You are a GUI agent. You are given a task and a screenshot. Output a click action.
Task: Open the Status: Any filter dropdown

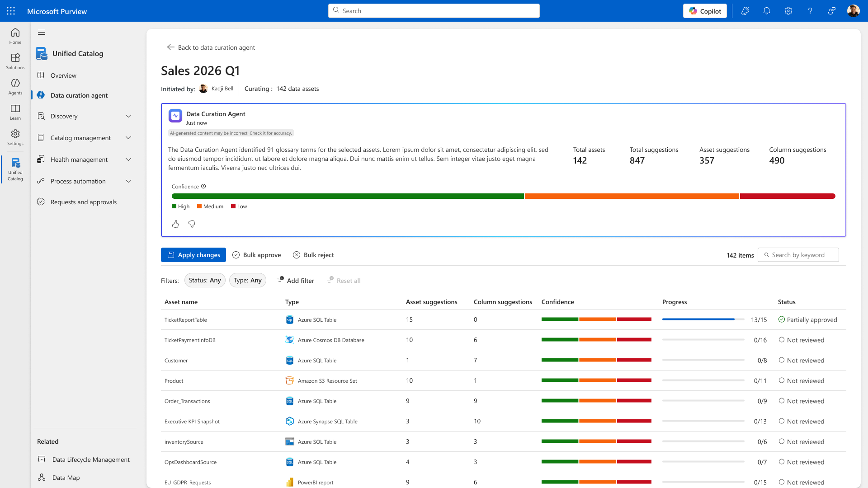coord(205,280)
